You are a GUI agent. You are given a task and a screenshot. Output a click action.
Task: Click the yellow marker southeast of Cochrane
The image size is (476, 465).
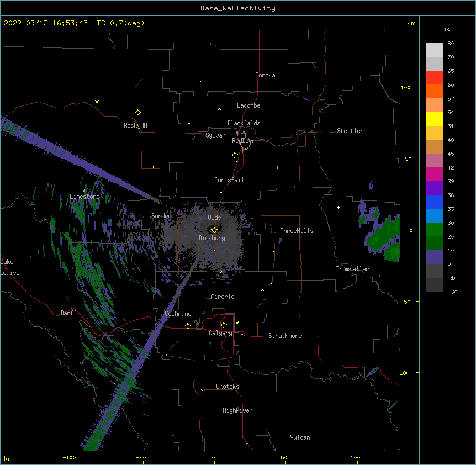(x=188, y=326)
